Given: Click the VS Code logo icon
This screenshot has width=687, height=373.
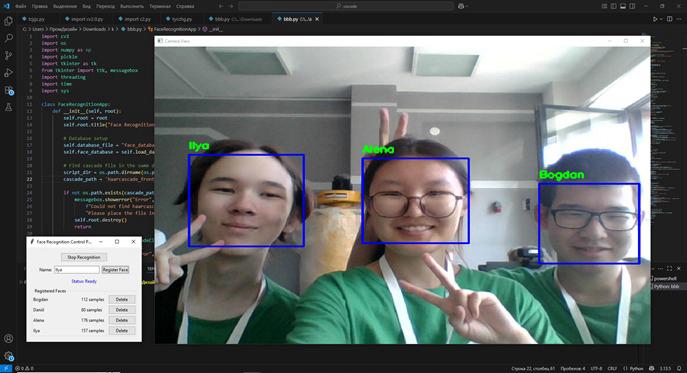Looking at the screenshot, I should pos(7,6).
